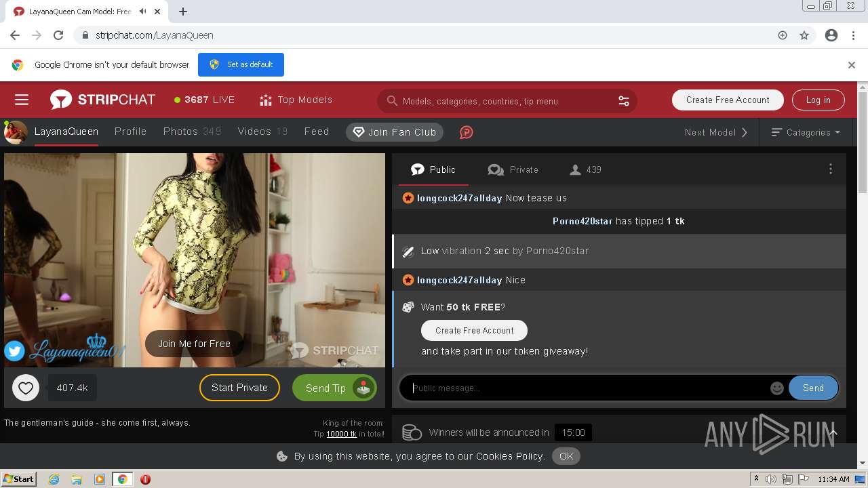Viewport: 868px width, 488px height.
Task: Open the Chrome profile icon
Action: pos(831,35)
